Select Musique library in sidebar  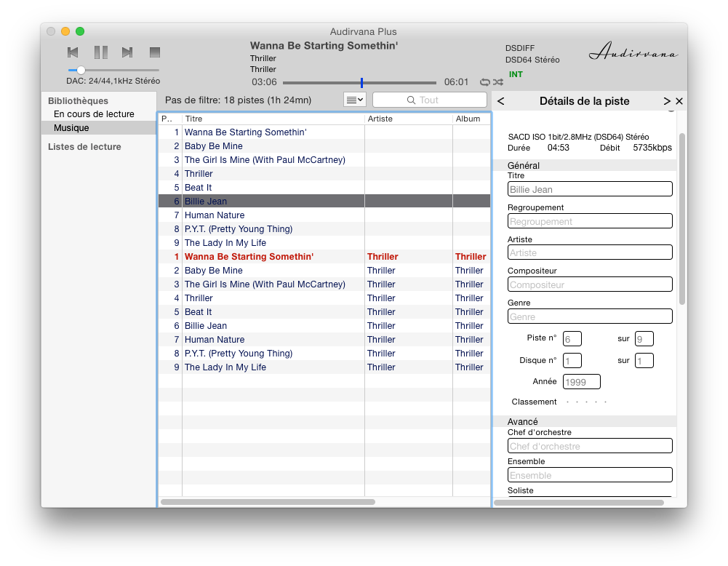pos(98,128)
